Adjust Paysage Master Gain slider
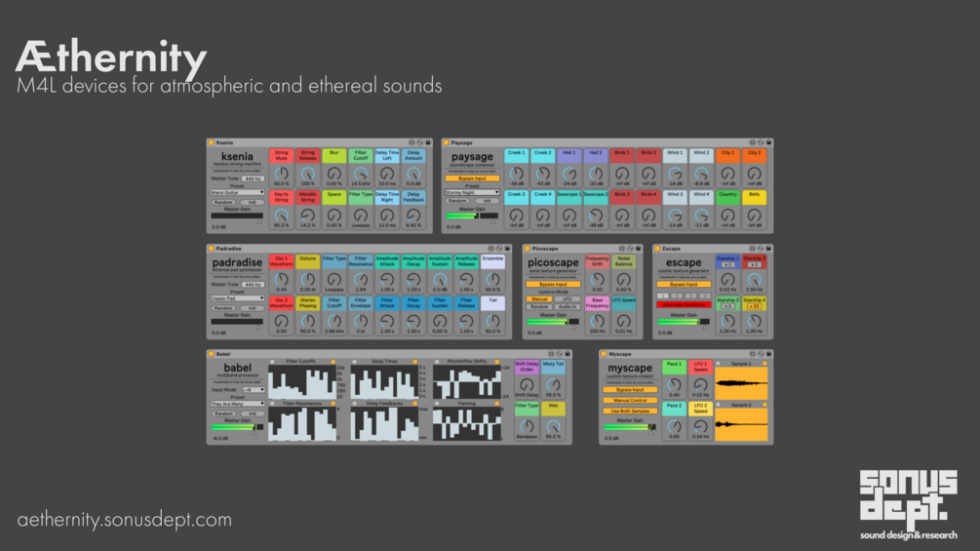This screenshot has width=980, height=551. coord(472,216)
